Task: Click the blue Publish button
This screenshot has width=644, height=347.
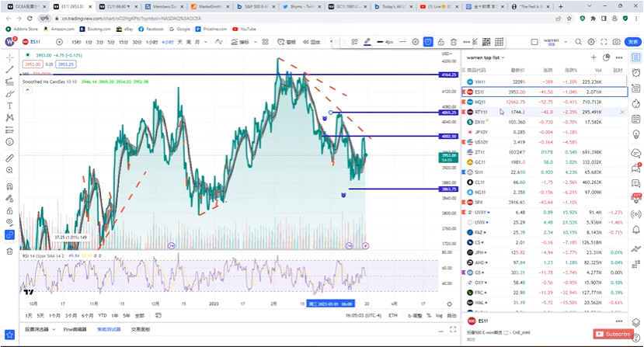Action: click(x=632, y=42)
